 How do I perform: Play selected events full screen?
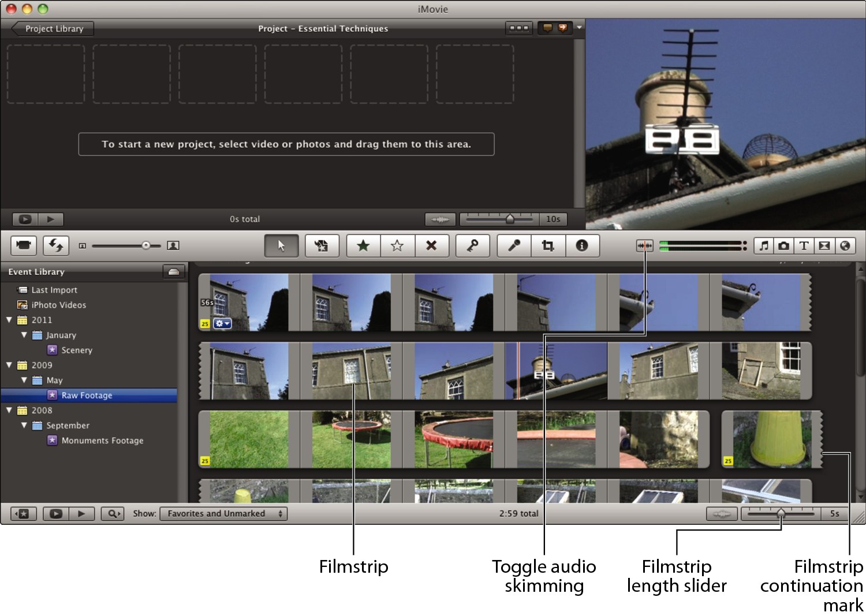pyautogui.click(x=56, y=514)
